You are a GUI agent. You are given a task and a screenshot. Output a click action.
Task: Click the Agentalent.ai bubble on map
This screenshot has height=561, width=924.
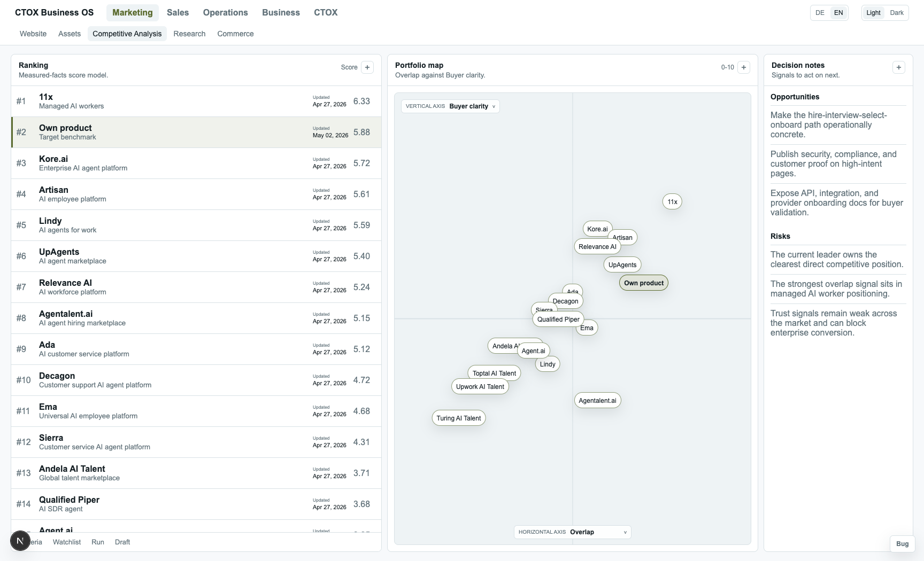[597, 401]
